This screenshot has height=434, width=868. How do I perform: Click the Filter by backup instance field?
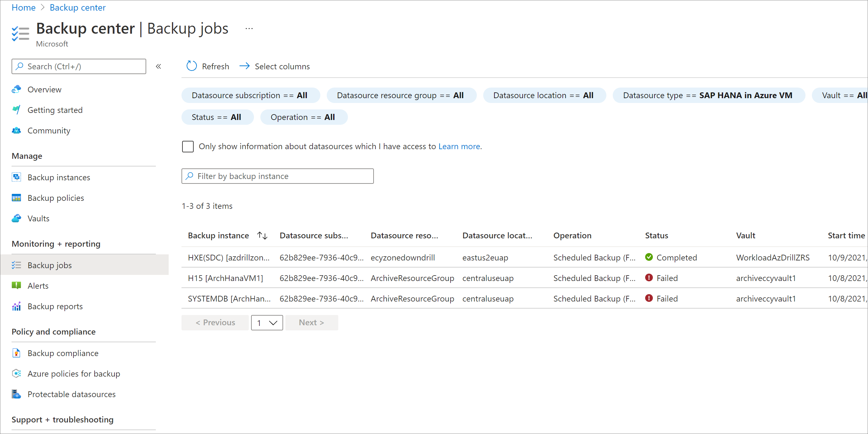[277, 175]
